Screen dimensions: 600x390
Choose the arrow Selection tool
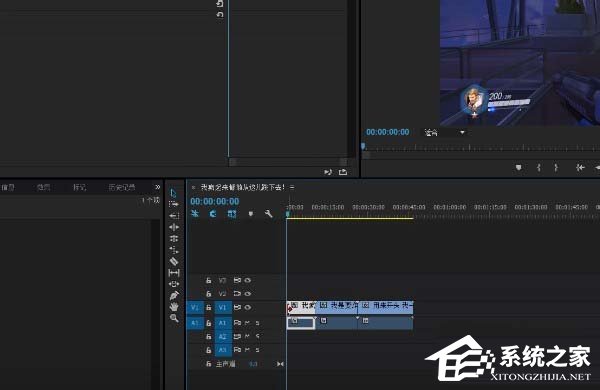[173, 193]
